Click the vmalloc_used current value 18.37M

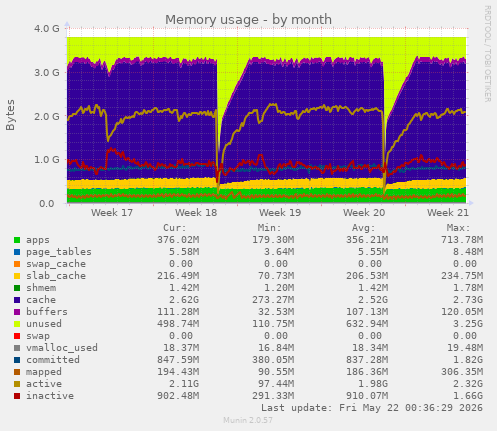click(181, 348)
